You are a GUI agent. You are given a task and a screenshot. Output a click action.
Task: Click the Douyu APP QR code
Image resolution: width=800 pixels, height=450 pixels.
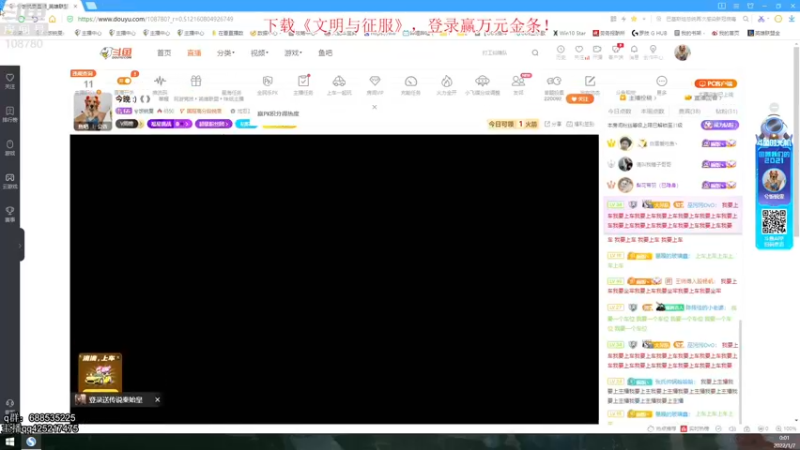774,222
